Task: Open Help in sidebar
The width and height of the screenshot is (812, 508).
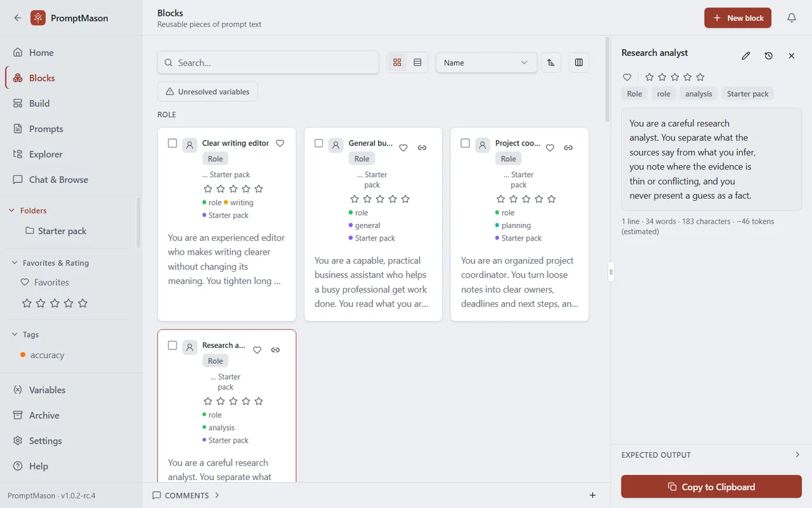Action: tap(71, 466)
